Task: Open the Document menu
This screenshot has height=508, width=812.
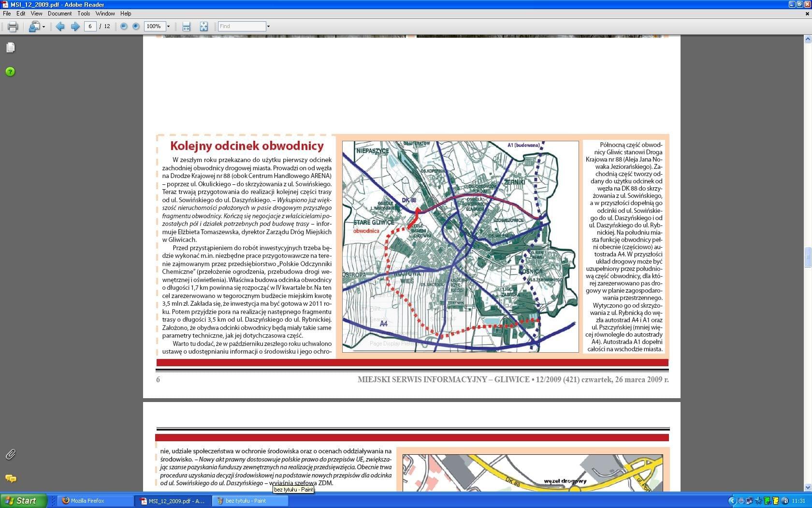Action: (x=59, y=14)
